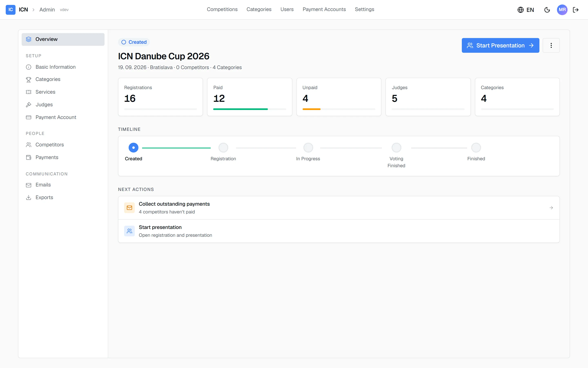Open Users in top navigation
This screenshot has width=588, height=368.
click(287, 9)
